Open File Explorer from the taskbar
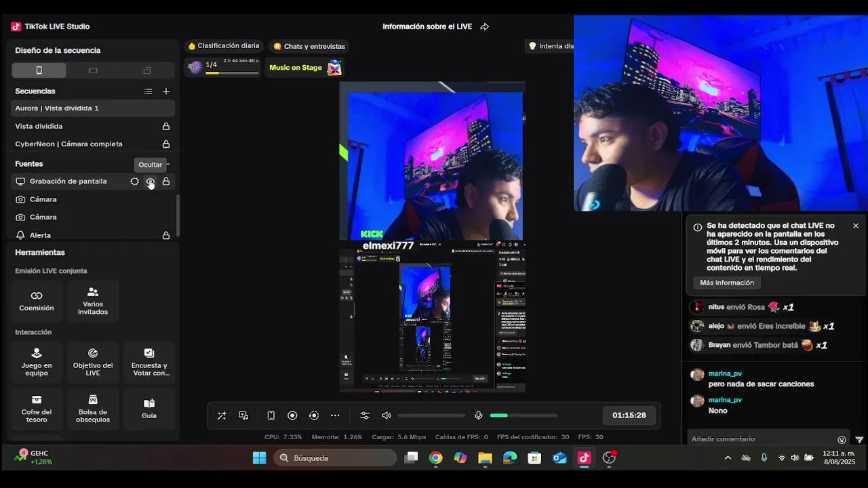 coord(485,458)
